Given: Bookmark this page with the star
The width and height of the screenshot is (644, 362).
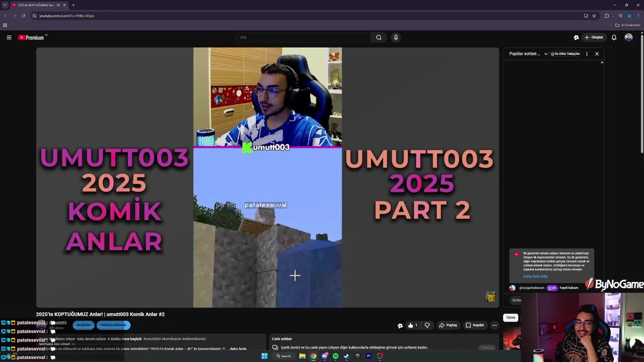Looking at the screenshot, I should coord(594,16).
